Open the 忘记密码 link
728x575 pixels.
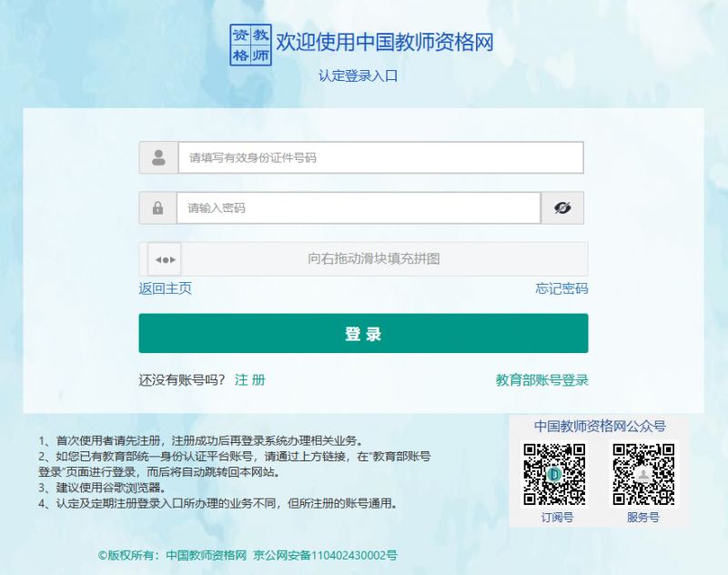(x=561, y=288)
